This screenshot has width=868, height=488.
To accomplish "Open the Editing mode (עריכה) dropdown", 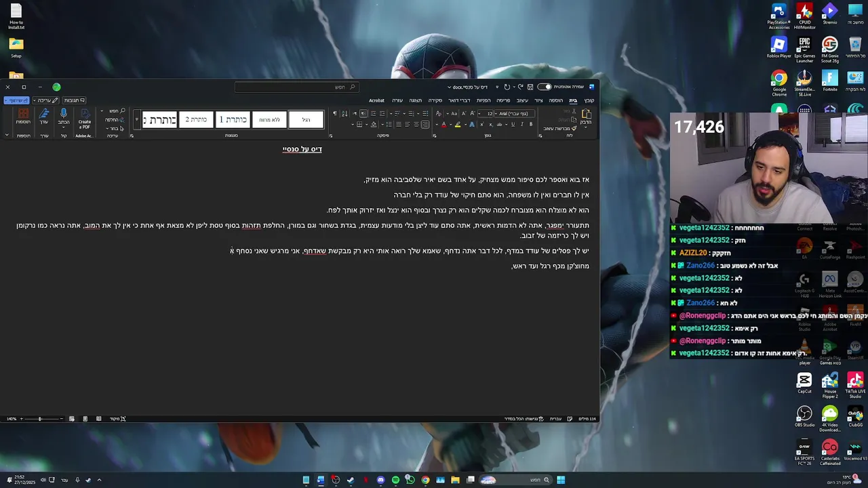I will pyautogui.click(x=46, y=100).
